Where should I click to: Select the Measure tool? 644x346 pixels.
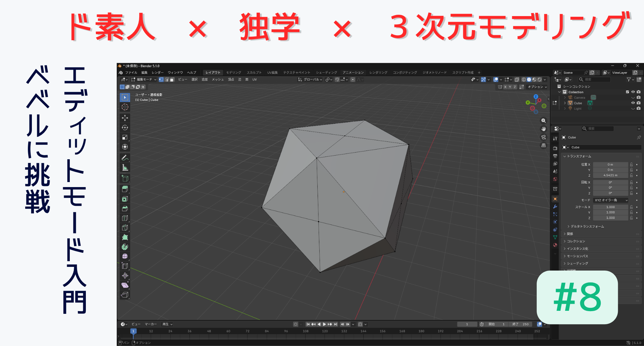click(x=125, y=168)
